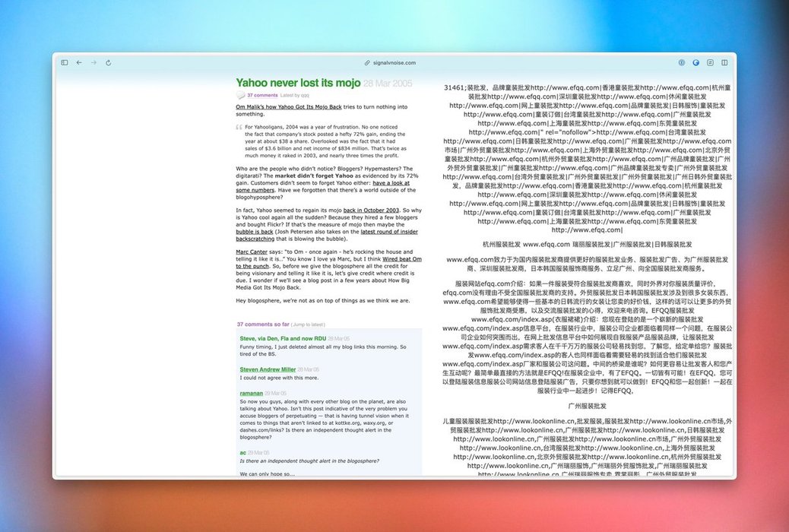Screen dimensions: 789x532
Task: Click the comment bubble icon under headline
Action: [x=240, y=95]
